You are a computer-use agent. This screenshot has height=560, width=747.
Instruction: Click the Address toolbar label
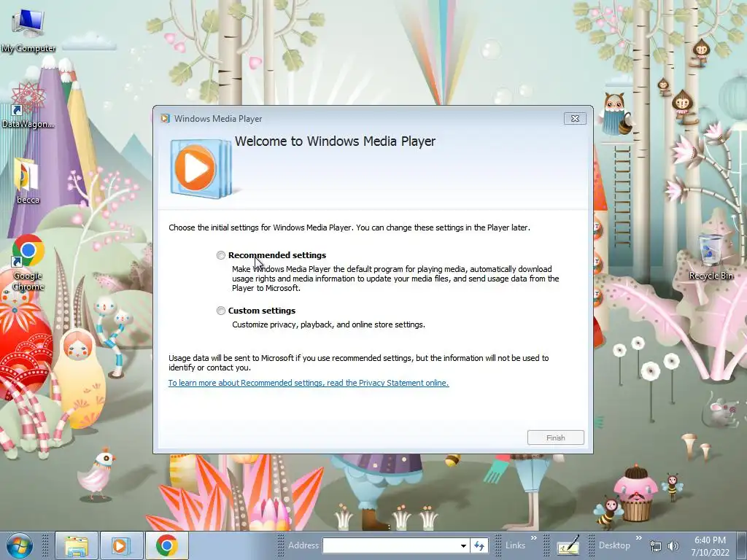(303, 545)
